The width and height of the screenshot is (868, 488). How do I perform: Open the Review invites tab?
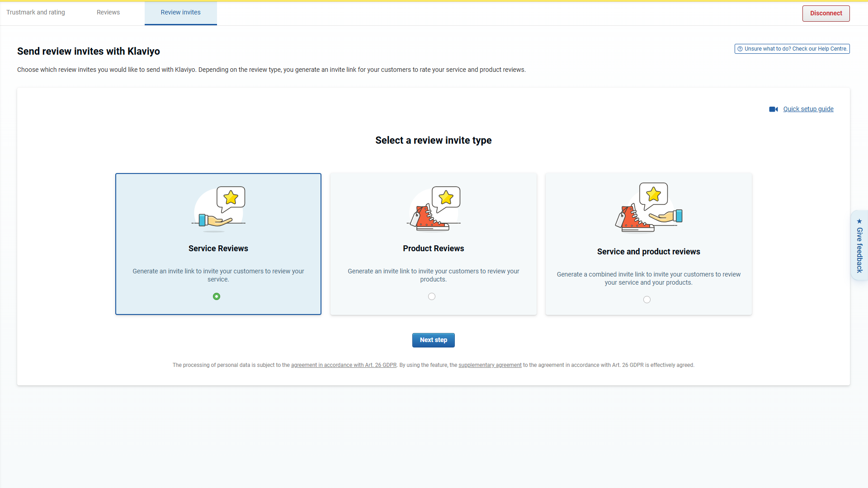(x=180, y=12)
